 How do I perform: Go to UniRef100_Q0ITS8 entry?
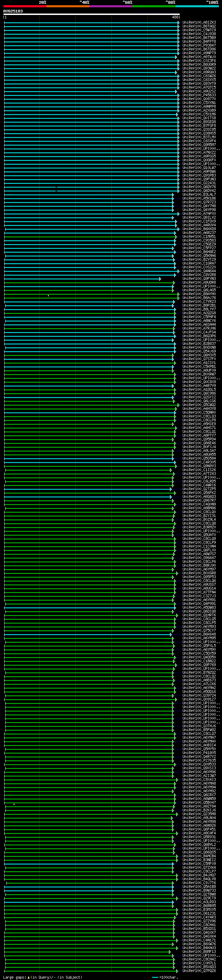tap(199, 118)
